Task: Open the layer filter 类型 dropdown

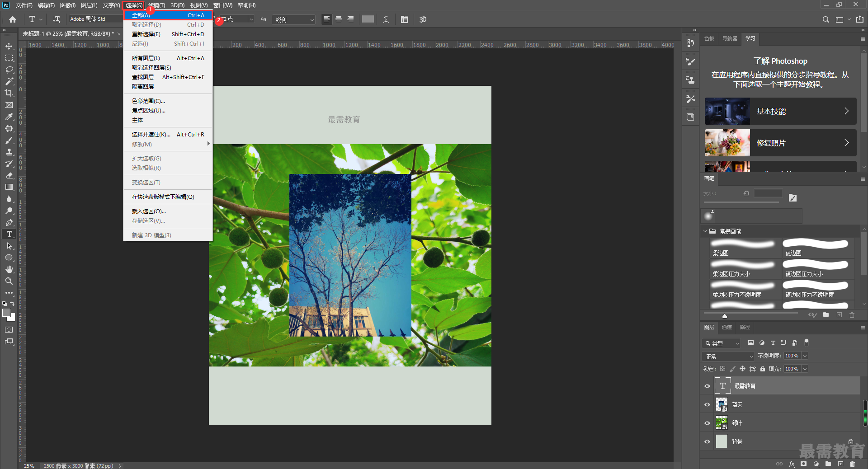Action: point(722,343)
